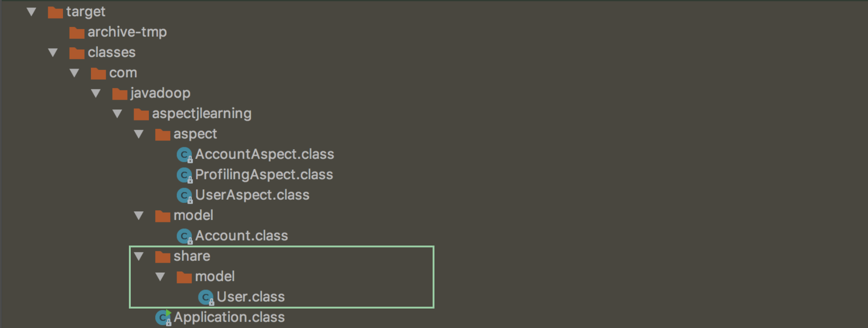Screen dimensions: 868x328
Task: Select the share folder label
Action: pyautogui.click(x=191, y=256)
